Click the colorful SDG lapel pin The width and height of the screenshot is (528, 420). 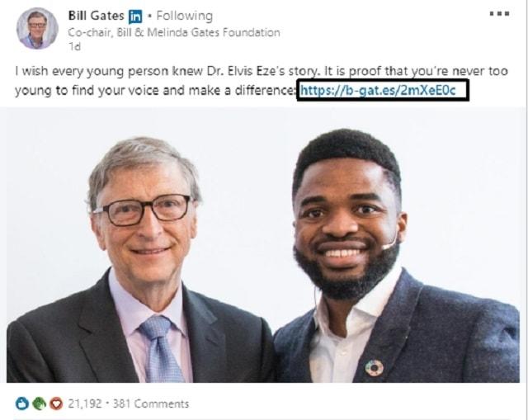click(375, 369)
